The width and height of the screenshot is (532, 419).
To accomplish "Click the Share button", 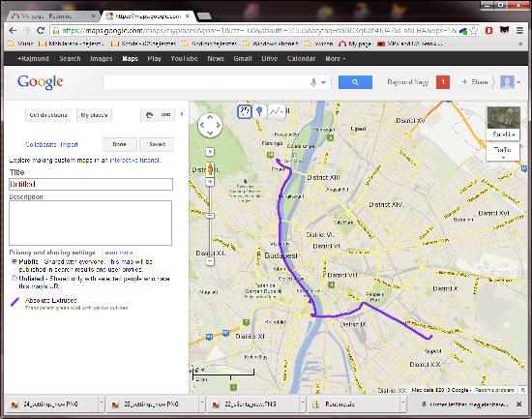I will click(x=475, y=82).
